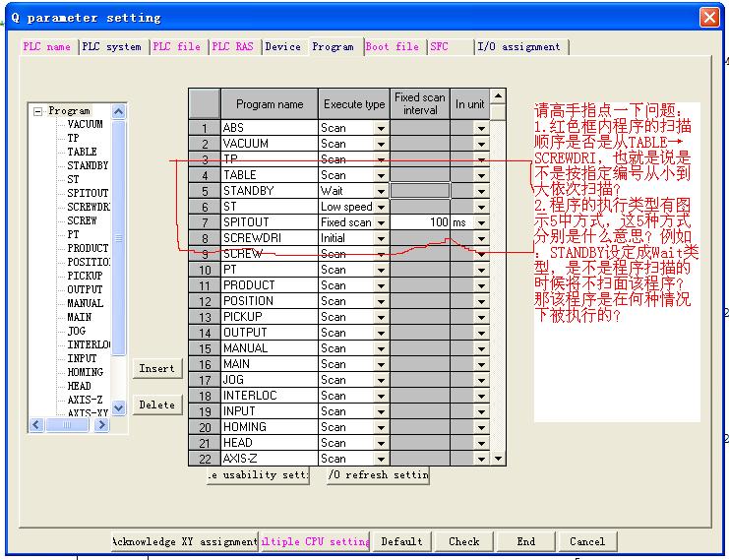Open Execute type dropdown for SPITOUT row
Viewport: 729px width, 560px height.
(x=381, y=222)
